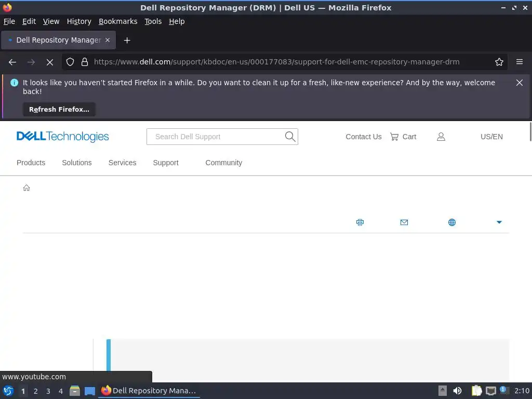Click the home breadcrumb icon
Image resolution: width=532 pixels, height=399 pixels.
point(26,188)
